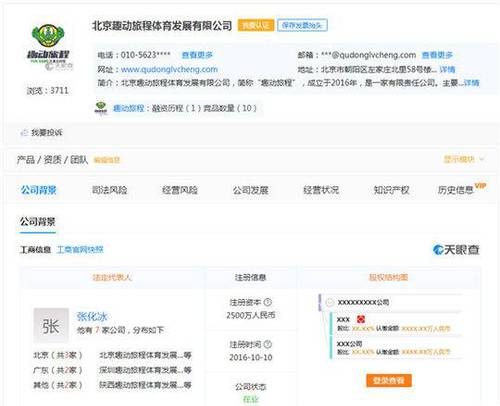Image resolution: width=500 pixels, height=406 pixels.
Task: Click 其他（共2家）region label
Action: pos(58,385)
